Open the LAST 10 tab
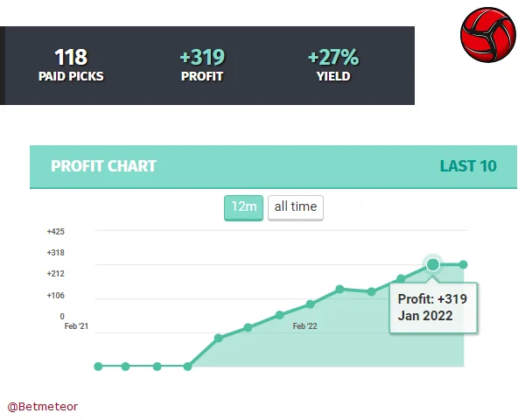 tap(468, 166)
